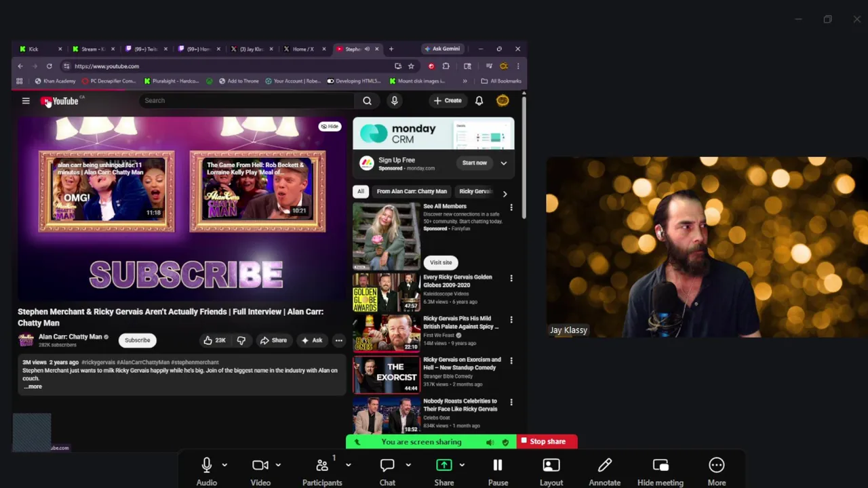Expand Zoom chat options arrow

pyautogui.click(x=408, y=465)
